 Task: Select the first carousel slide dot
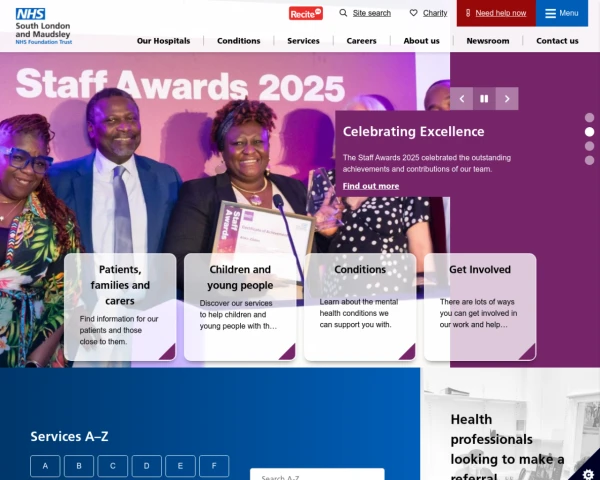pos(589,118)
